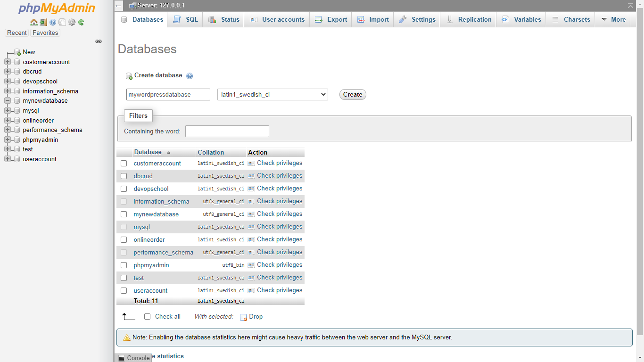This screenshot has width=644, height=362.
Task: Click the server icon in the breadcrumb
Action: [x=132, y=6]
